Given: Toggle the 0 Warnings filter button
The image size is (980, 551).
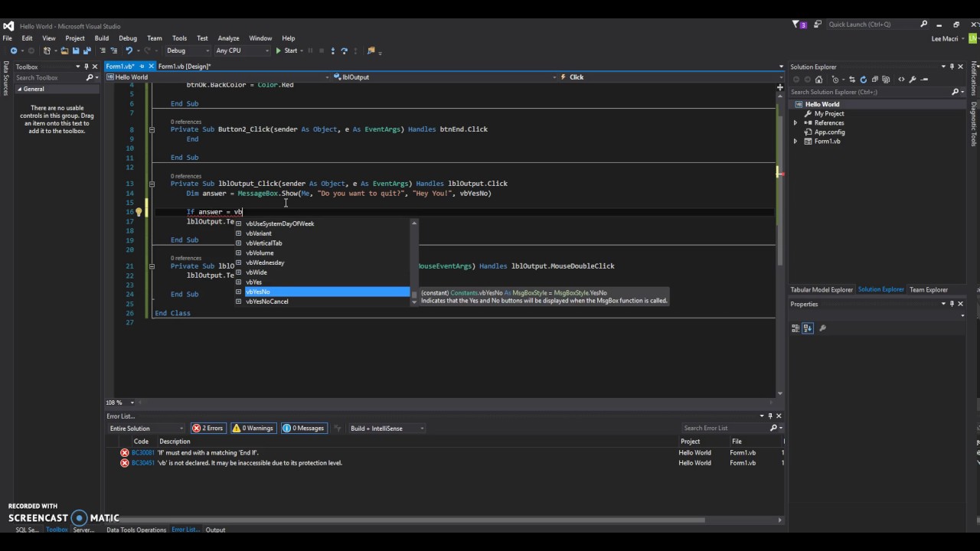Looking at the screenshot, I should click(x=253, y=429).
